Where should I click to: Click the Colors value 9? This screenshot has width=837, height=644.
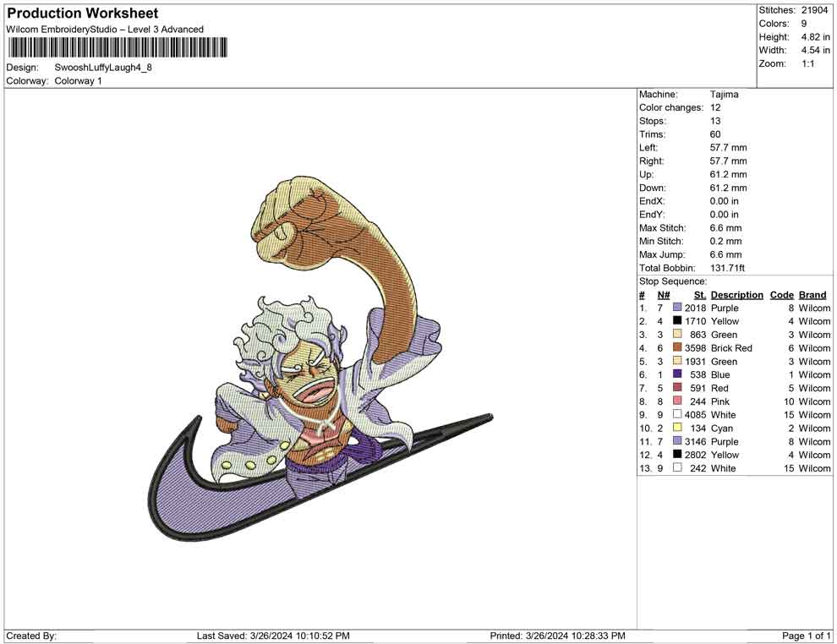pyautogui.click(x=804, y=24)
